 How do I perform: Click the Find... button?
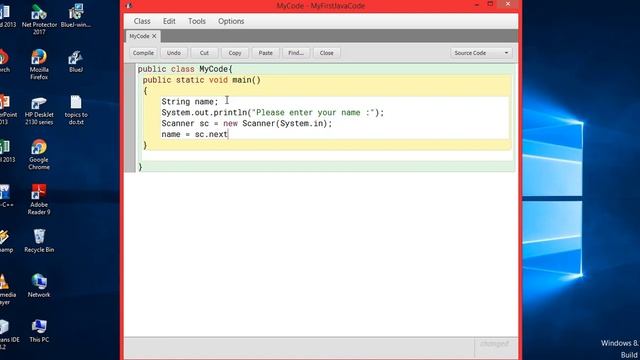tap(296, 53)
